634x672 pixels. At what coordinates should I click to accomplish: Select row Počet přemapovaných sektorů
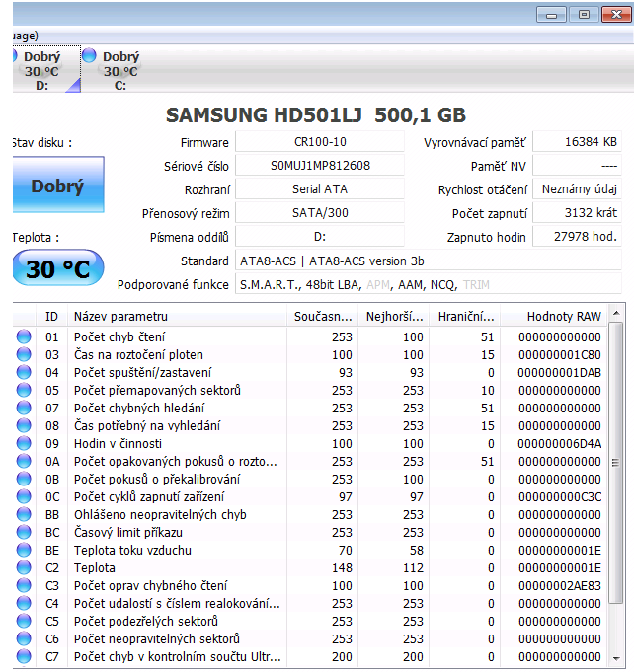(310, 391)
